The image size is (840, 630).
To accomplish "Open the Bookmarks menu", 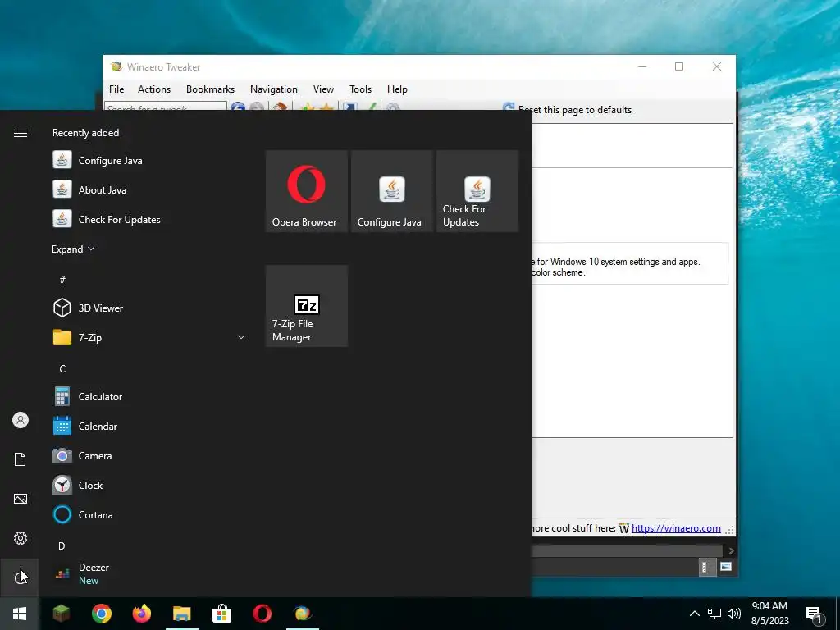I will point(211,89).
